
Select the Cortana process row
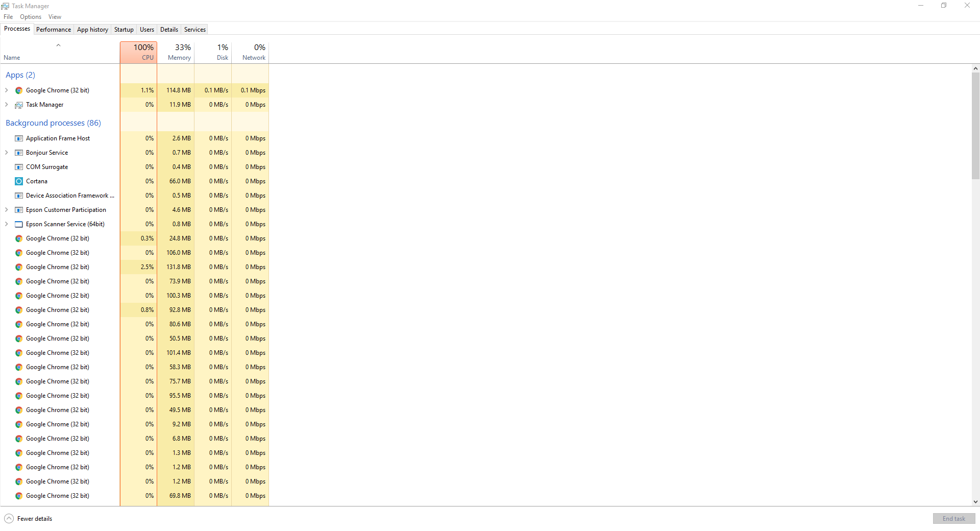click(x=135, y=181)
